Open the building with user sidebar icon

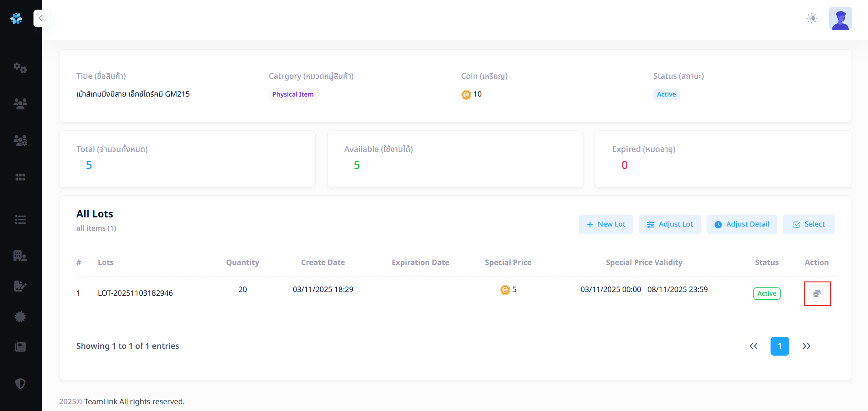pyautogui.click(x=20, y=256)
